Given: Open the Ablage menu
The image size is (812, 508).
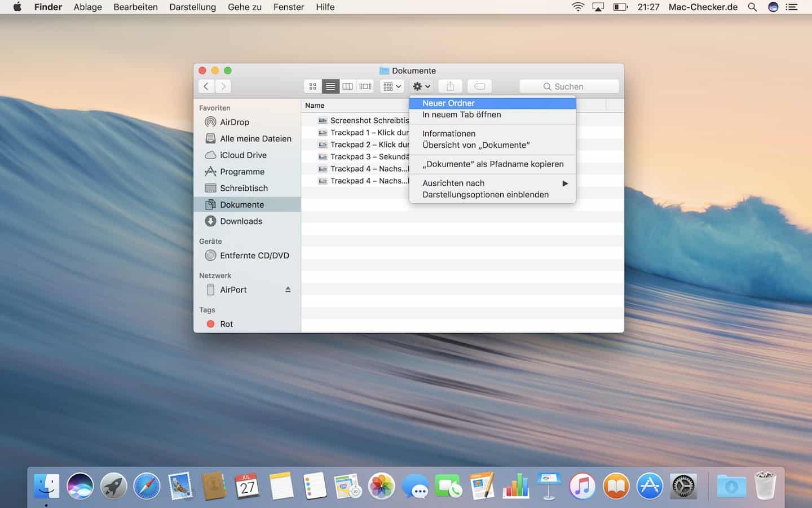Looking at the screenshot, I should point(88,7).
